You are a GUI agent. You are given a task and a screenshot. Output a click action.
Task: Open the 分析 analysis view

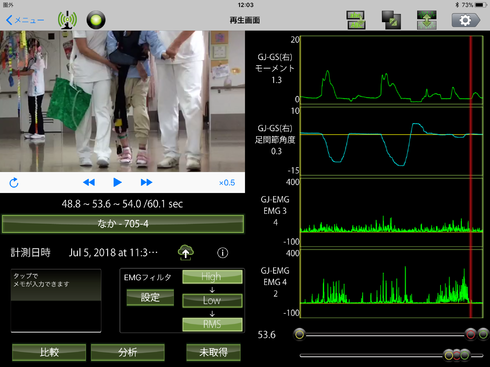click(x=128, y=352)
